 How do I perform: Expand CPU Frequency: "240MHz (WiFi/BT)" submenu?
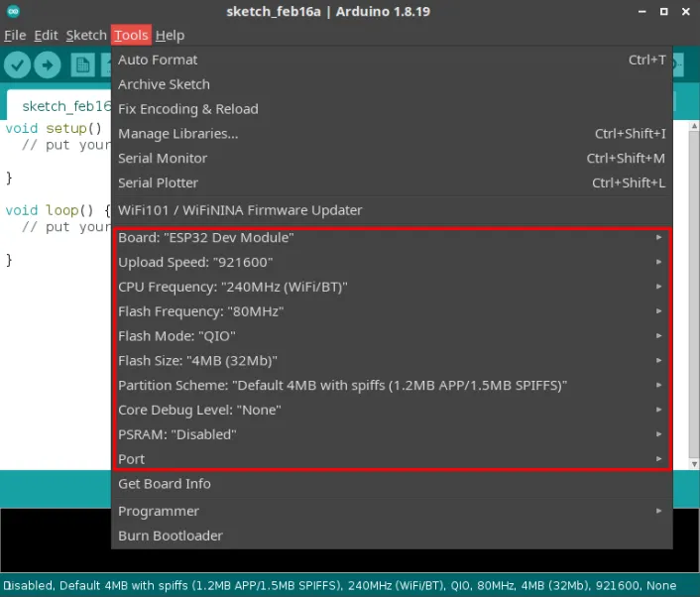[x=392, y=287]
